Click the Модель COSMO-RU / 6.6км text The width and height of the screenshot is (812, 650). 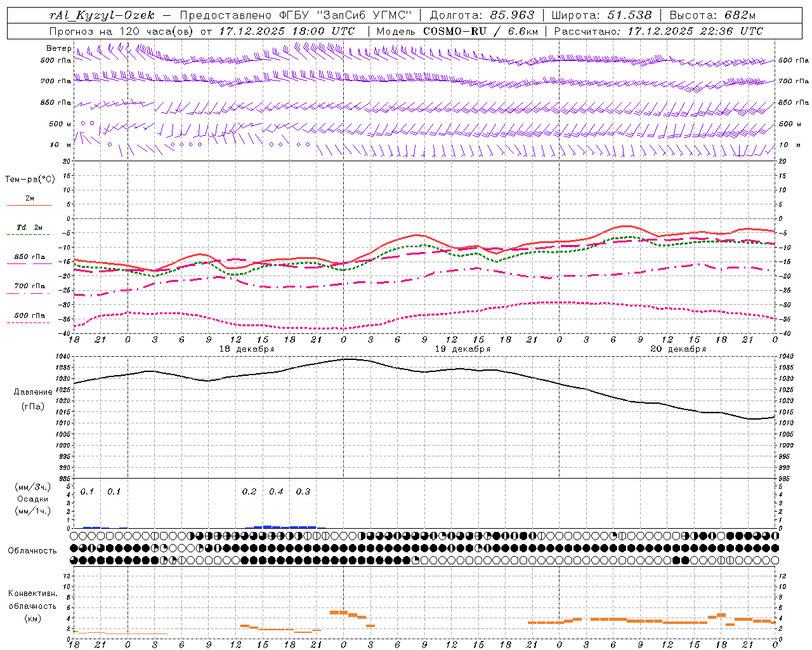(x=457, y=31)
